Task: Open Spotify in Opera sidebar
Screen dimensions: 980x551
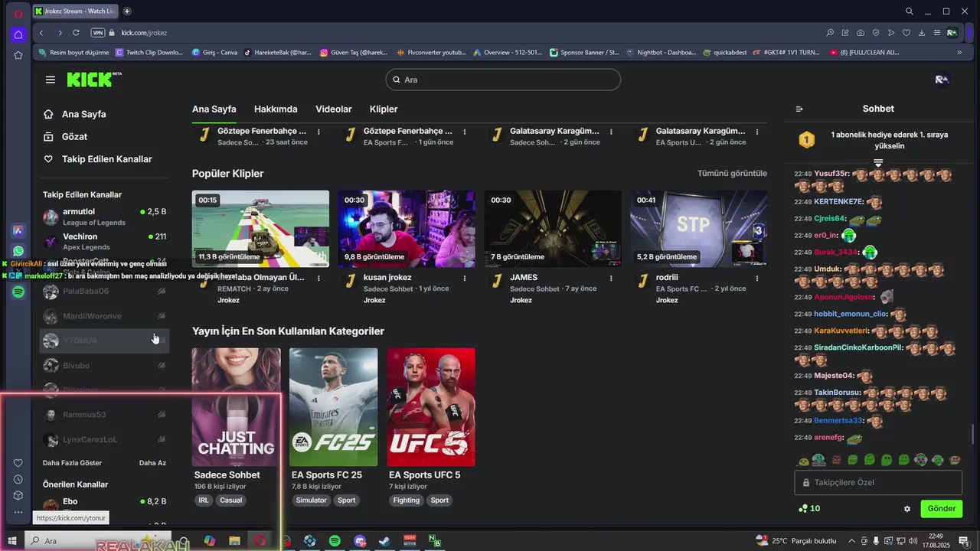Action: point(18,292)
